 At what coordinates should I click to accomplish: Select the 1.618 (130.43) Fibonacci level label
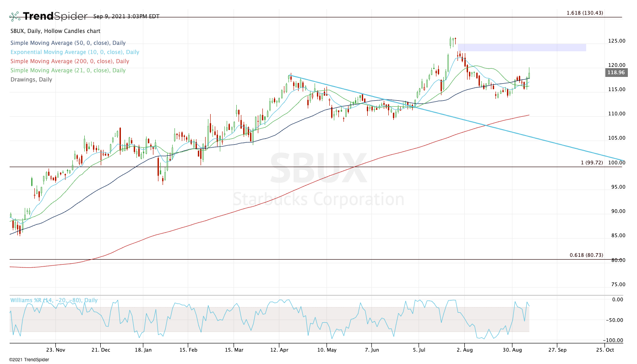[x=585, y=13]
